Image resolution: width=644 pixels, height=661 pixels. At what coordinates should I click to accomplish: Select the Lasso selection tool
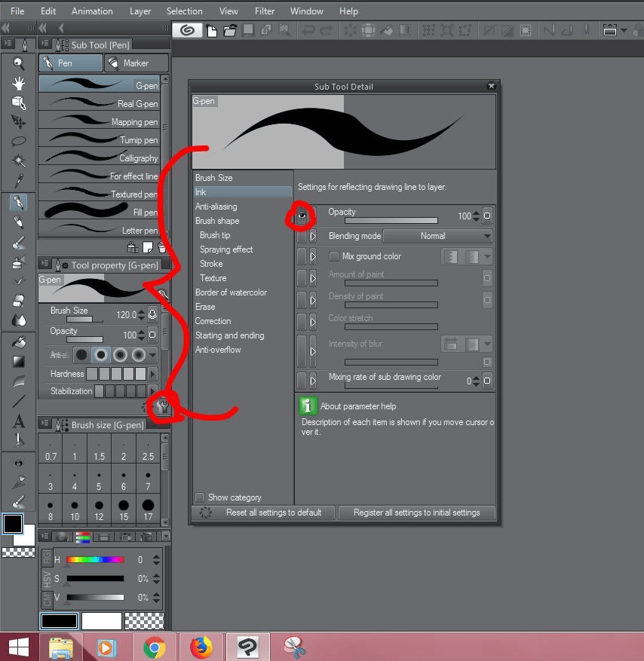(x=18, y=141)
